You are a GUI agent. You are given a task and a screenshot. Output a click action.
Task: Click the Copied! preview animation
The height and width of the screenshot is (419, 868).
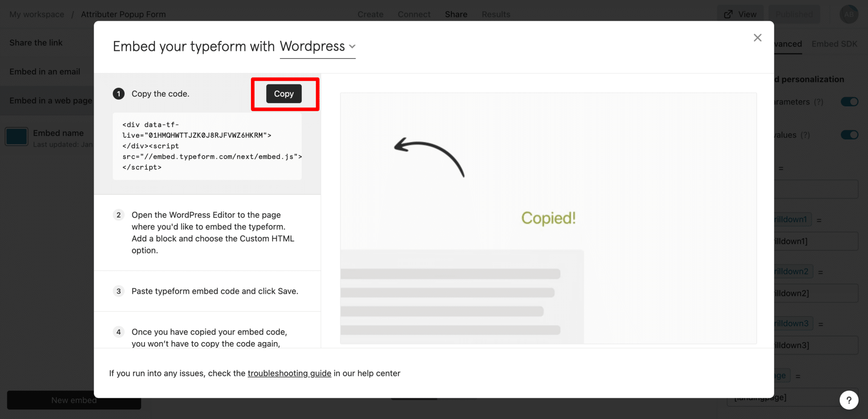[548, 218]
